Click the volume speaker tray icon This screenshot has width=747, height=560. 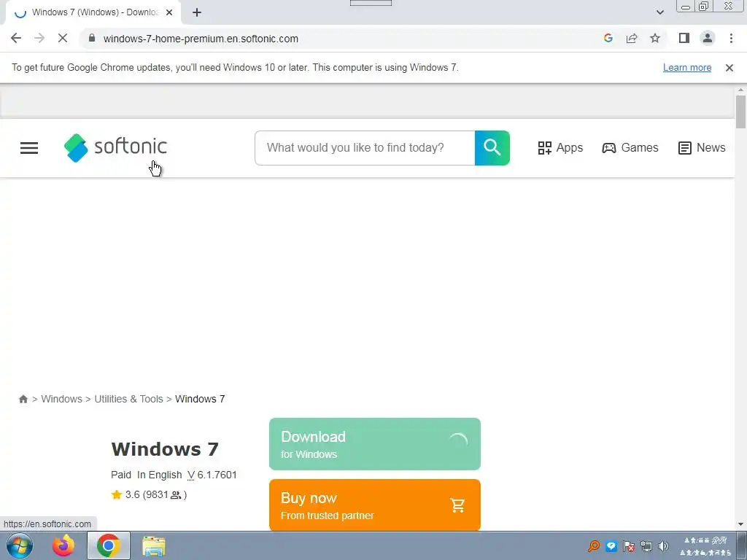(x=663, y=546)
